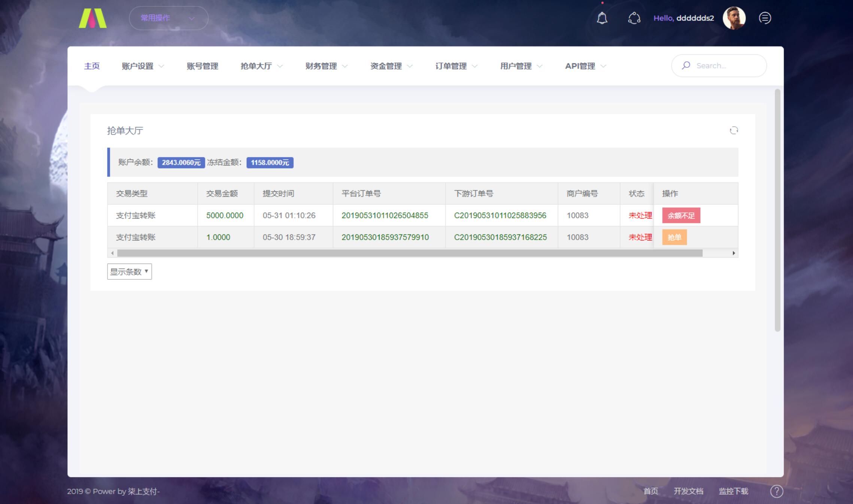Open the hamburger menu icon top right

[x=765, y=18]
